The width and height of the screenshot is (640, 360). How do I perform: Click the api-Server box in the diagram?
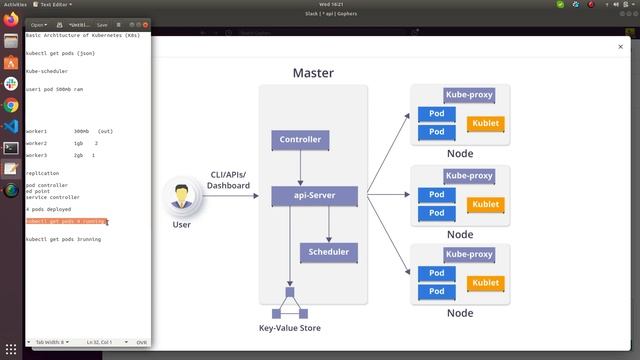(x=315, y=196)
